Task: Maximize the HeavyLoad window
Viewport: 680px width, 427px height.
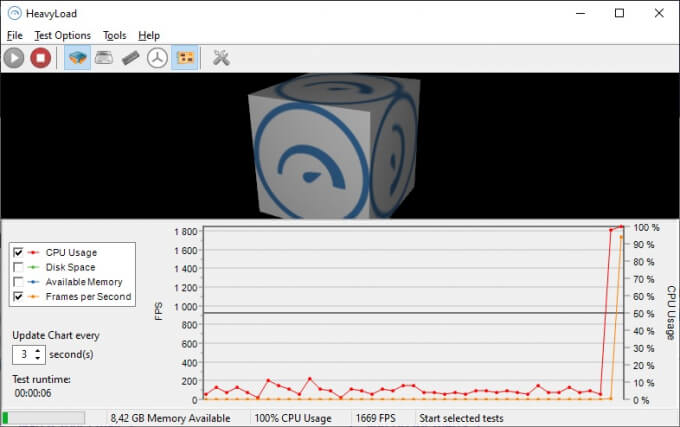Action: [x=620, y=13]
